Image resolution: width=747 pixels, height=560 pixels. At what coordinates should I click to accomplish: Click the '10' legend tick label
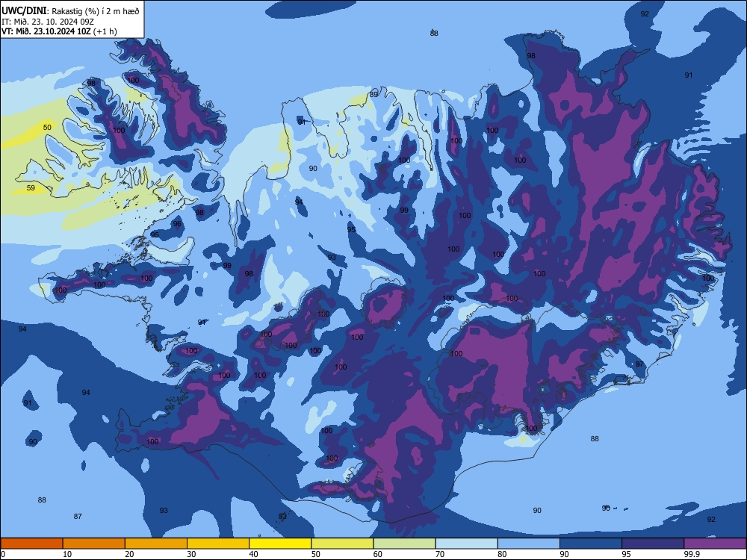click(x=67, y=554)
